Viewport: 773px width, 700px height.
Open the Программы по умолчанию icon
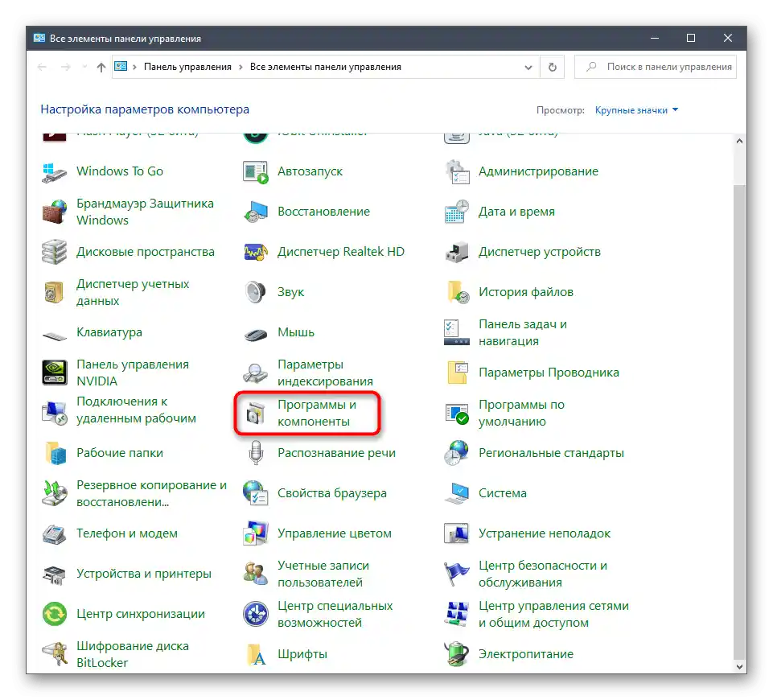click(x=457, y=413)
